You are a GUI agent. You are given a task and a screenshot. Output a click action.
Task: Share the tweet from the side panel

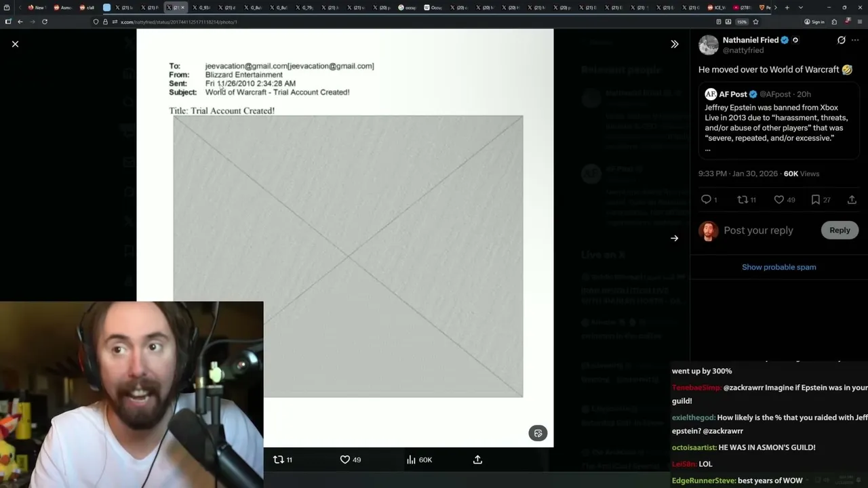tap(852, 199)
